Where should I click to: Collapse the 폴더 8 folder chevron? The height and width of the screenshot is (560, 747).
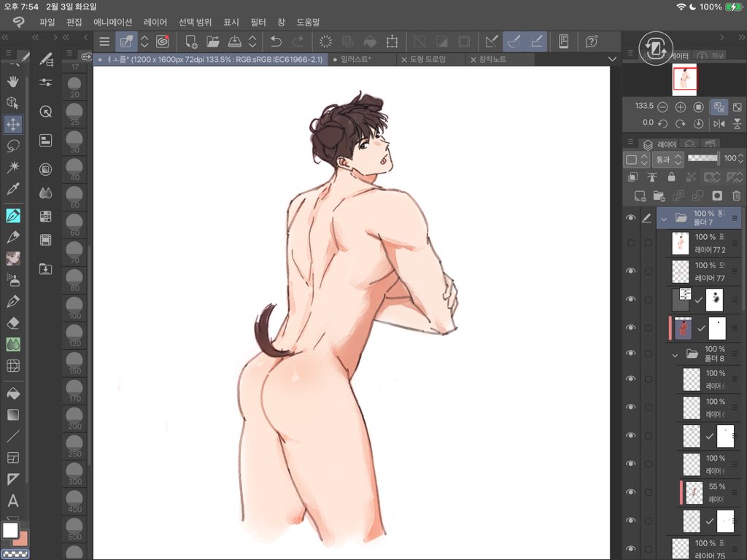pos(675,355)
